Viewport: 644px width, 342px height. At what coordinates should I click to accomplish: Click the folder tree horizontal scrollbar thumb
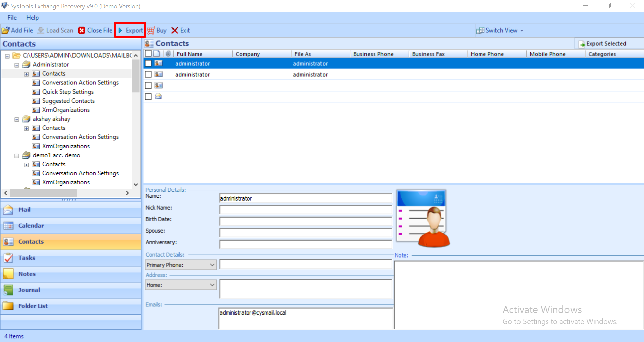click(43, 193)
